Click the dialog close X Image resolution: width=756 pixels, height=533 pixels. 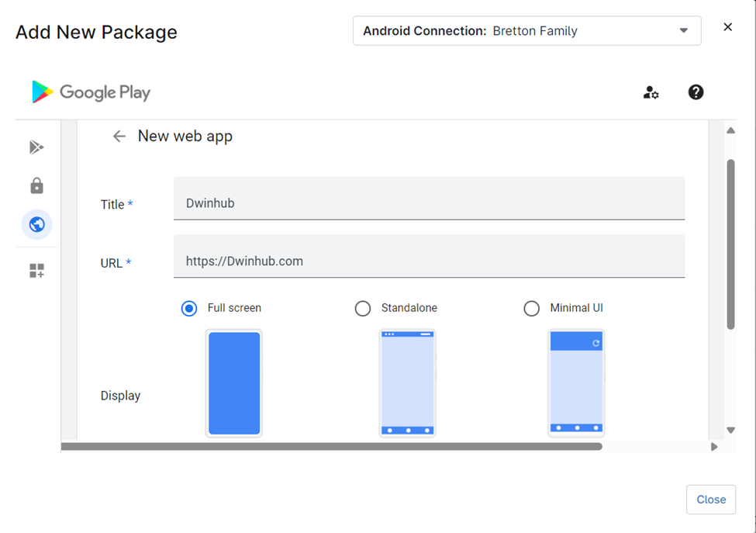[x=727, y=26]
